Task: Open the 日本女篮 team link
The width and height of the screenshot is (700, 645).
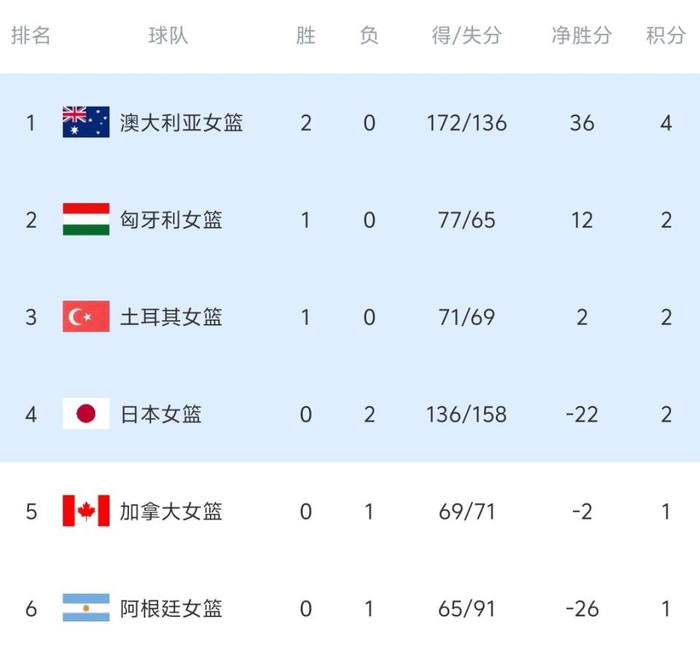Action: point(160,413)
